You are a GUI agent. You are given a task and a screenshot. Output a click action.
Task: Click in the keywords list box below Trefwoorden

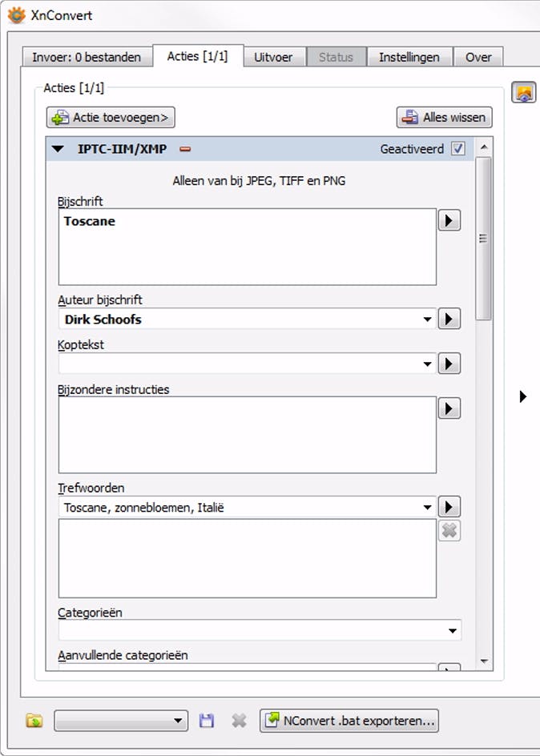pos(248,558)
